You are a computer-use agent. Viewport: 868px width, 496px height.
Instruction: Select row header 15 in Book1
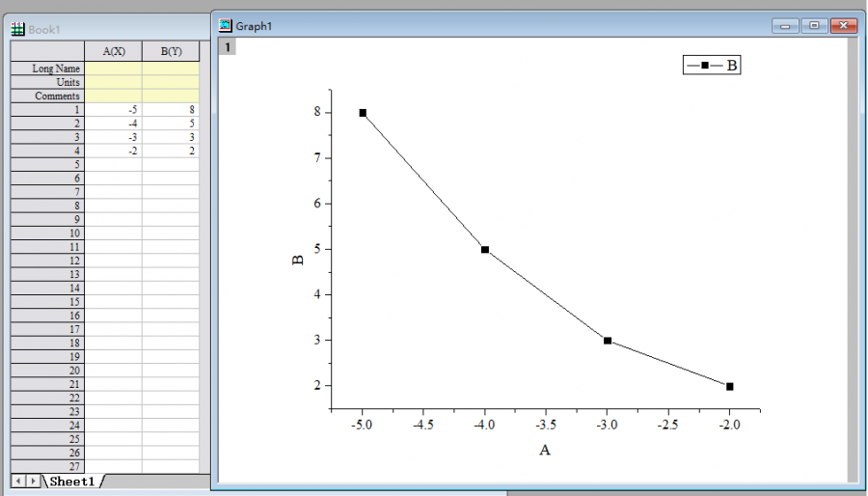pyautogui.click(x=47, y=302)
